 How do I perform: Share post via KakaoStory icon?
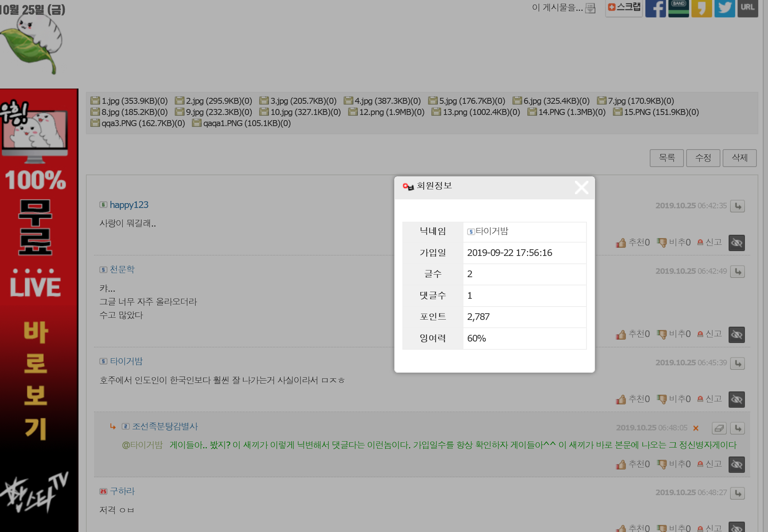(701, 8)
